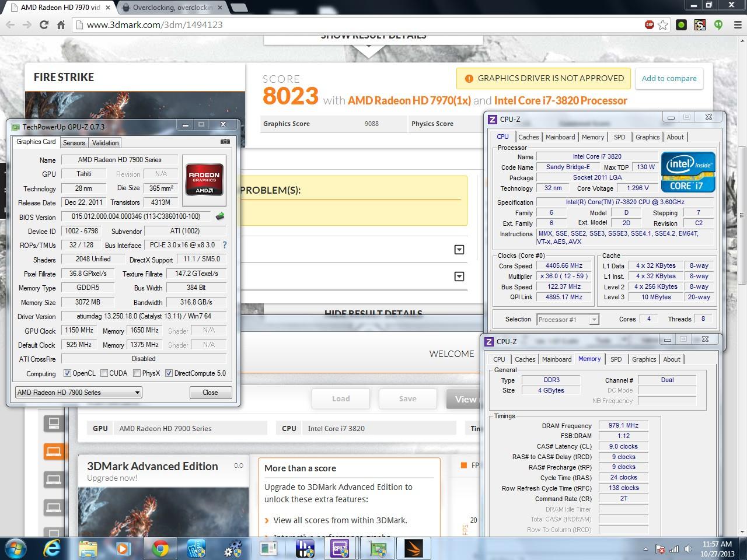Open the Adblock Plus extension icon

(x=649, y=24)
